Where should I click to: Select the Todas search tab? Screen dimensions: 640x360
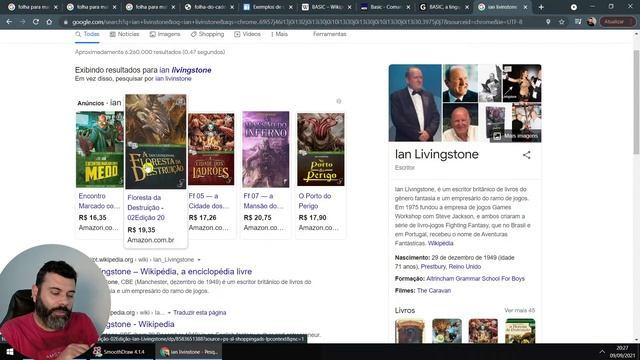pos(87,34)
